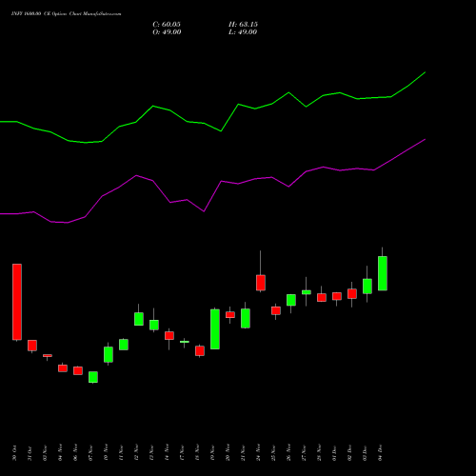Select the close value C: 60.05
Screen dimensions: 476x476
pyautogui.click(x=167, y=25)
